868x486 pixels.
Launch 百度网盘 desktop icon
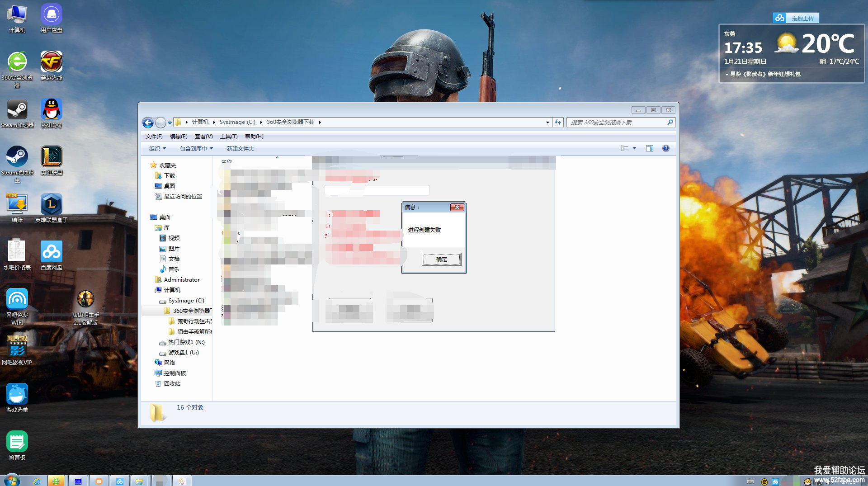coord(52,256)
